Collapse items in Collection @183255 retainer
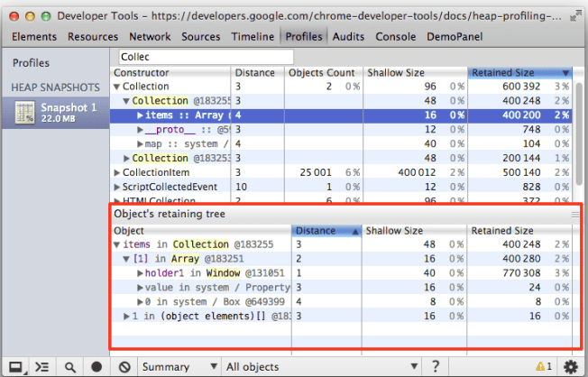This screenshot has height=377, width=588. [x=116, y=244]
